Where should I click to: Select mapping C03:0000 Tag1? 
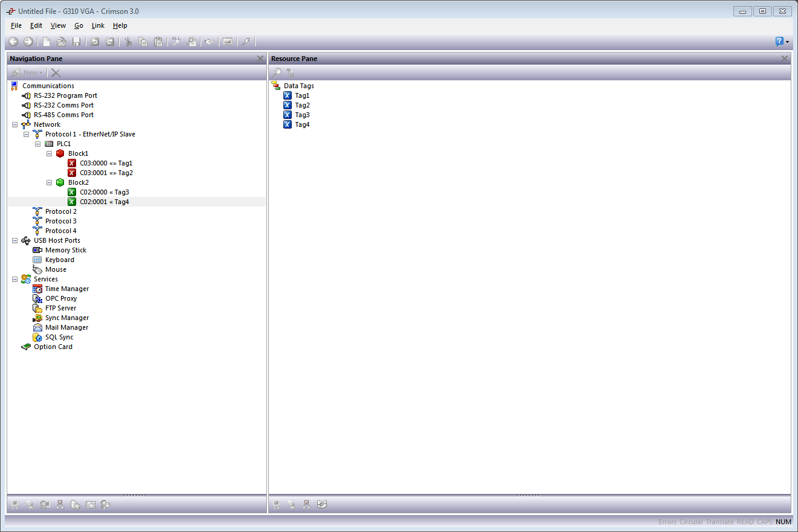(106, 163)
